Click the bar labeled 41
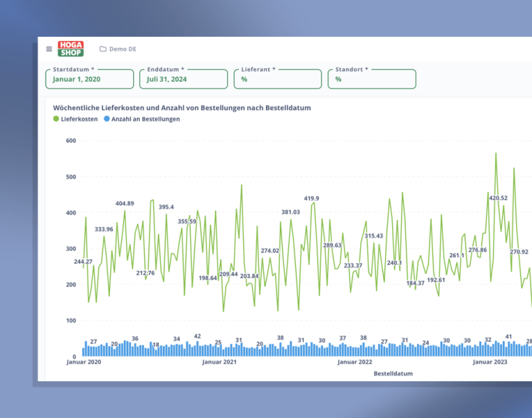The height and width of the screenshot is (418, 532). pyautogui.click(x=508, y=344)
